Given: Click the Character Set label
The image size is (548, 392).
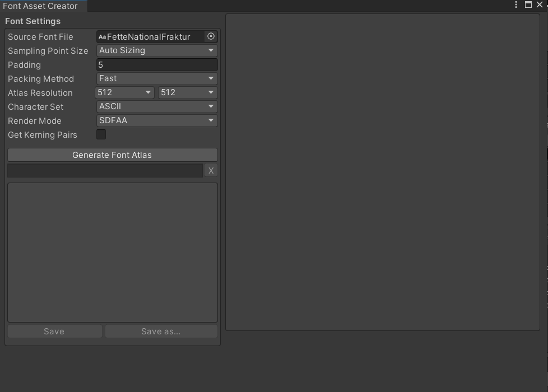Looking at the screenshot, I should coord(36,106).
